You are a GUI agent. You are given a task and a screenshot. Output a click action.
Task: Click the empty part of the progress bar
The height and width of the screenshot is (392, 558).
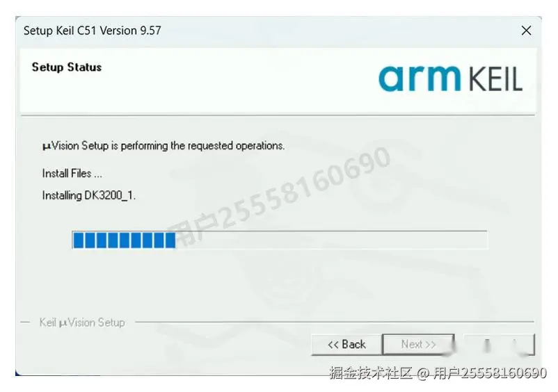331,240
